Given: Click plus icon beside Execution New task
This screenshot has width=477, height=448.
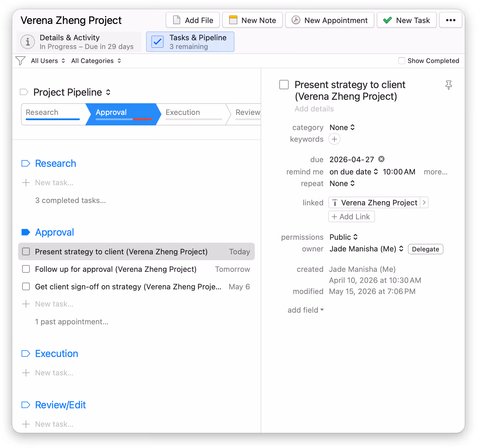Looking at the screenshot, I should coord(26,373).
